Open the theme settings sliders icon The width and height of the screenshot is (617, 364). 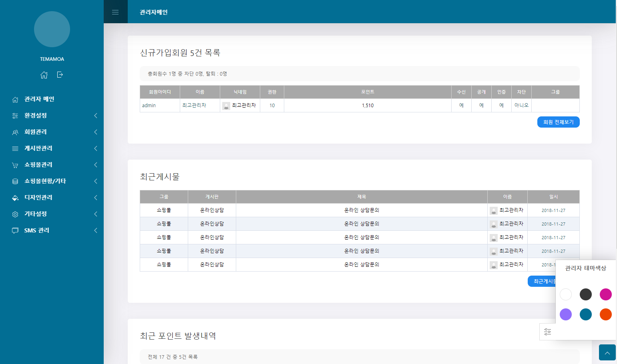(x=547, y=332)
